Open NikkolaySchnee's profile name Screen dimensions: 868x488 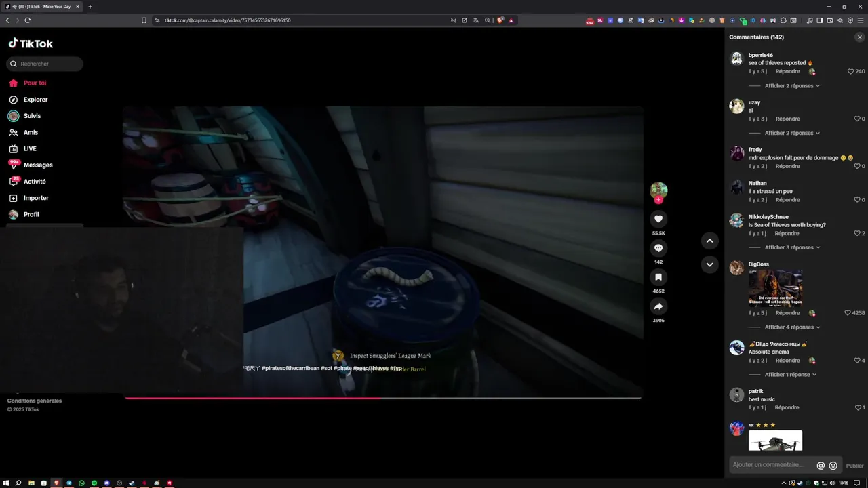768,217
